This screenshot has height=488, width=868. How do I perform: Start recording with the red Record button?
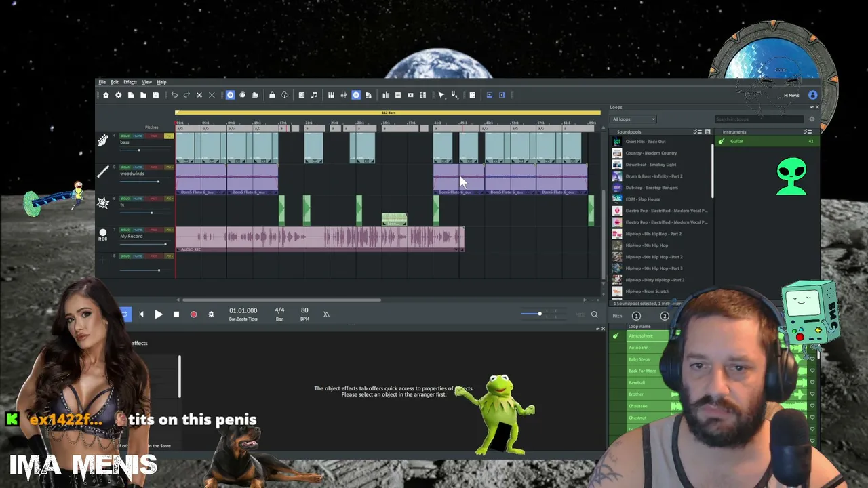point(193,314)
